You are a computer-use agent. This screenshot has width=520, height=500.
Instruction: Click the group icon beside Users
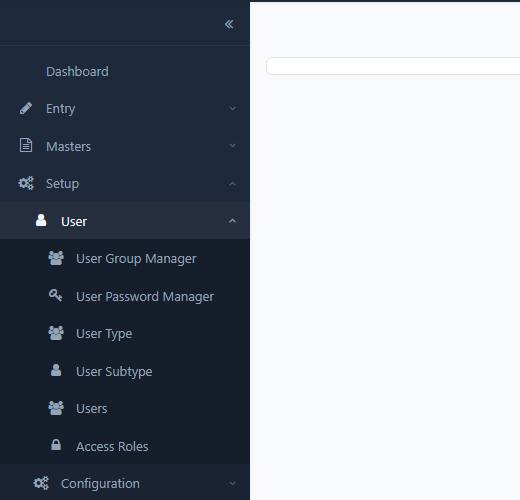pyautogui.click(x=56, y=408)
